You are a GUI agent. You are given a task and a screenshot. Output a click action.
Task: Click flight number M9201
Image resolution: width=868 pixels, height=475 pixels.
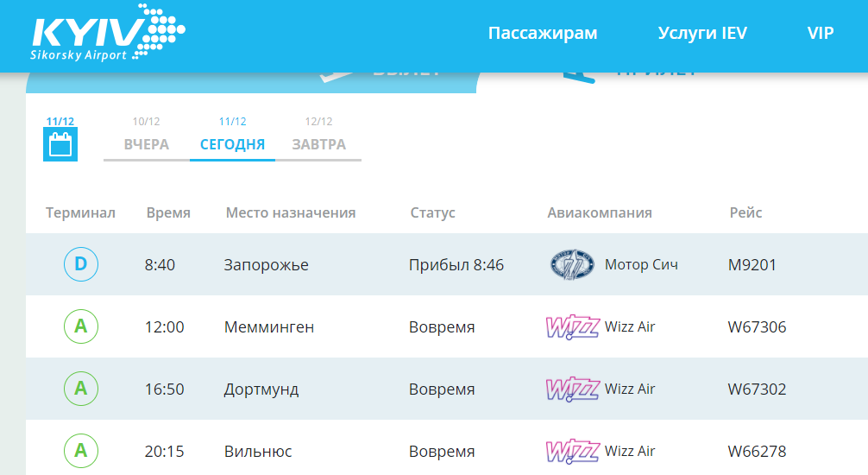tap(752, 265)
